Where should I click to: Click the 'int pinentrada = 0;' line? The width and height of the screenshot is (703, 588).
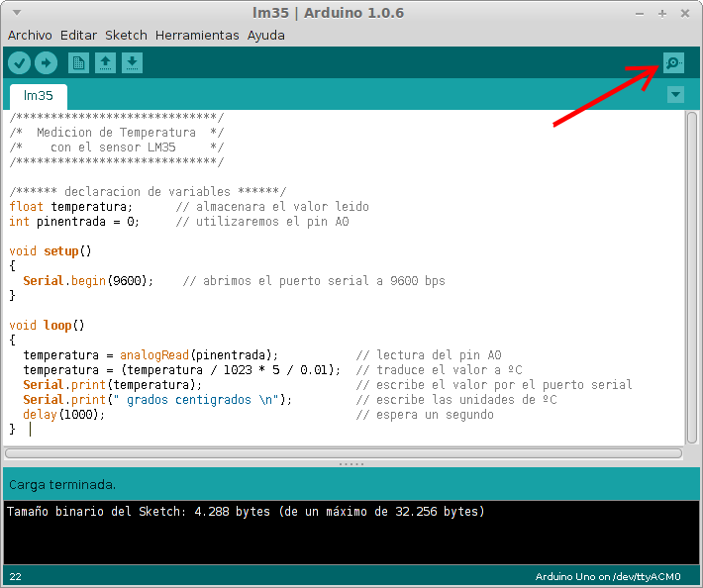tap(74, 222)
